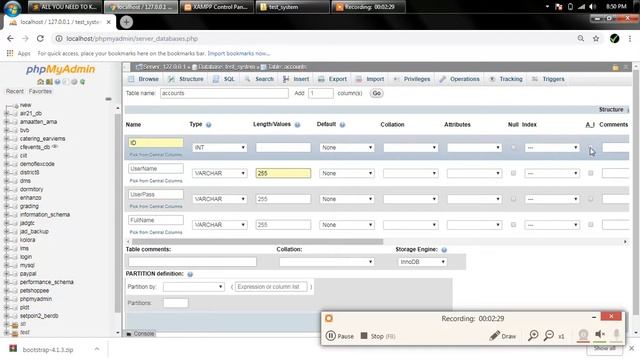This screenshot has width=640, height=360.
Task: Click the green checkmark extension icon
Action: tap(614, 38)
